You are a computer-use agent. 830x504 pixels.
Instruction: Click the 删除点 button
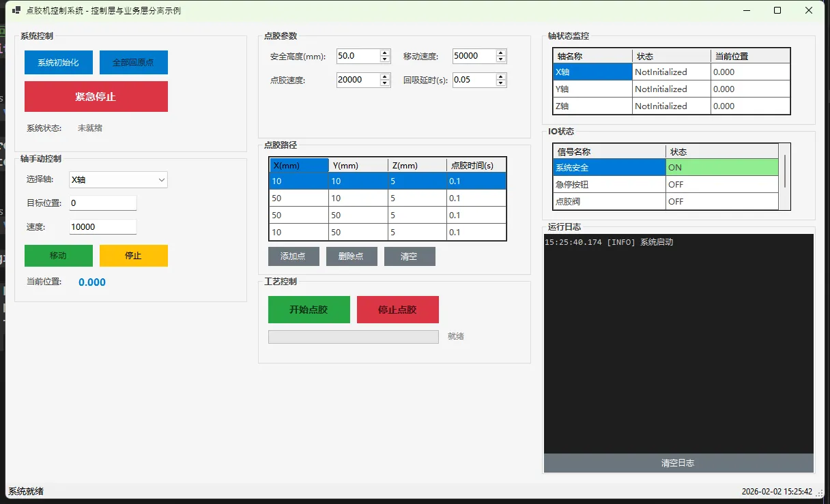351,256
